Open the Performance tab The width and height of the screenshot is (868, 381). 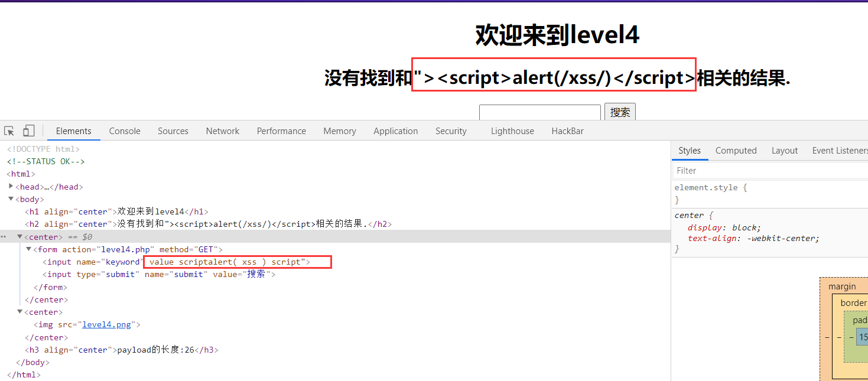pyautogui.click(x=281, y=131)
